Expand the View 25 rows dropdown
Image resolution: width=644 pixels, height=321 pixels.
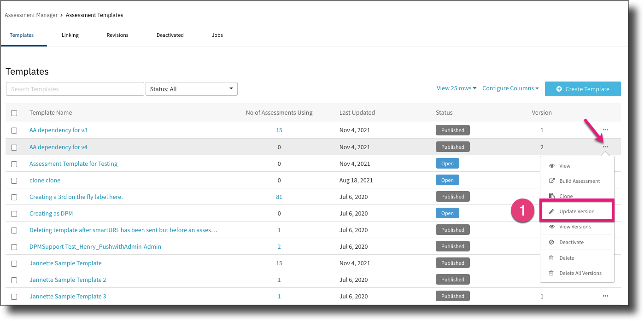coord(456,88)
